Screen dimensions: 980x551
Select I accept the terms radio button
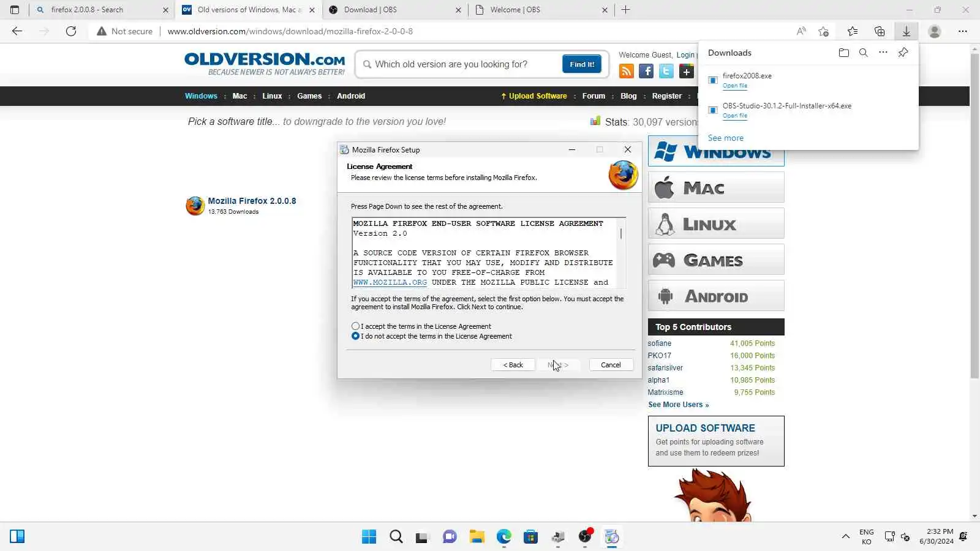tap(355, 326)
